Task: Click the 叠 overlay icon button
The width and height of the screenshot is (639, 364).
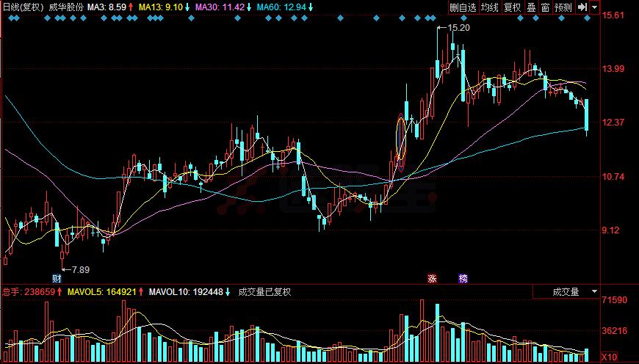Action: 531,7
